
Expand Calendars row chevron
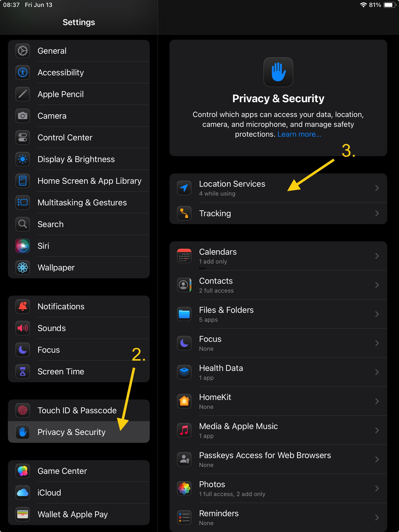(377, 256)
